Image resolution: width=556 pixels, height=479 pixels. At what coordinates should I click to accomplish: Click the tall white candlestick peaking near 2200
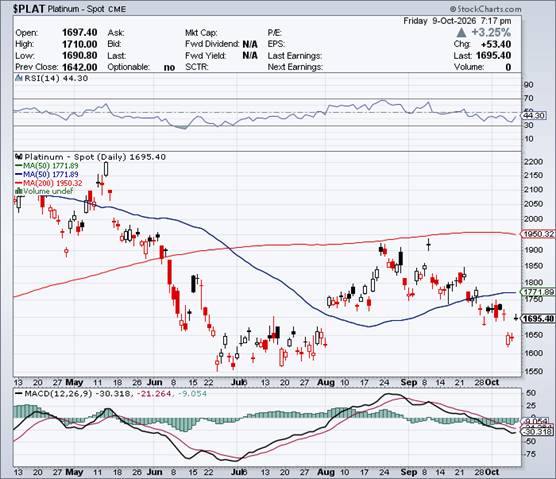106,169
